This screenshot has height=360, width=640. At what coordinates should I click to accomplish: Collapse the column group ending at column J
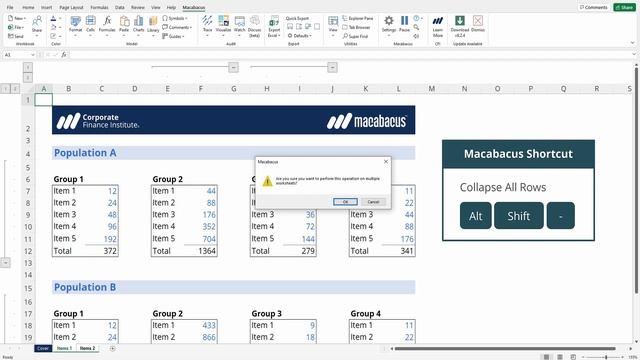332,67
